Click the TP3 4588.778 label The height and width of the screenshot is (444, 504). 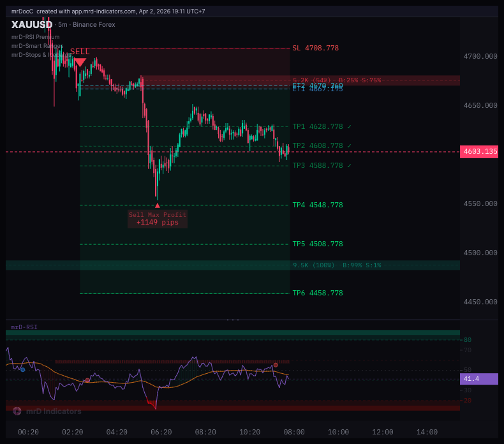(318, 166)
